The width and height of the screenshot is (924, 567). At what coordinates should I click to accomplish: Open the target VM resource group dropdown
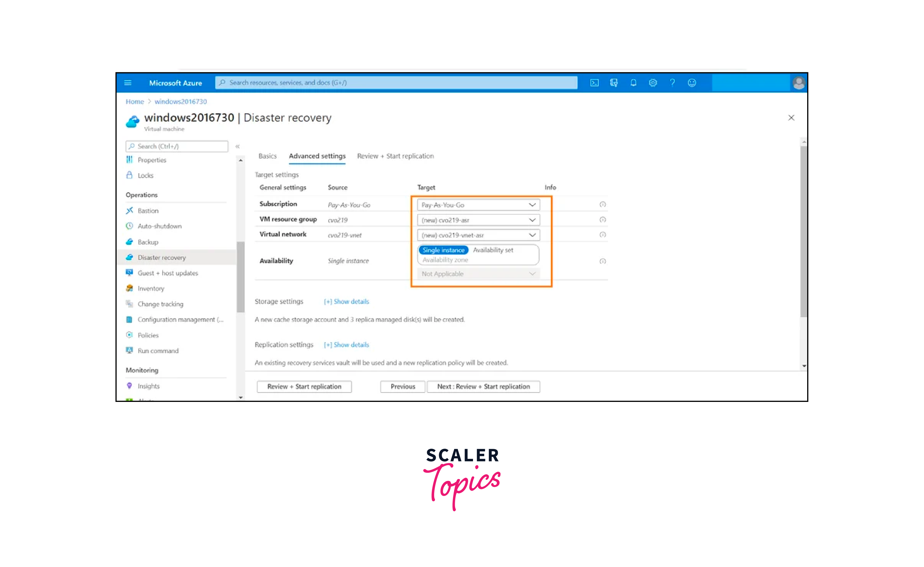point(478,220)
